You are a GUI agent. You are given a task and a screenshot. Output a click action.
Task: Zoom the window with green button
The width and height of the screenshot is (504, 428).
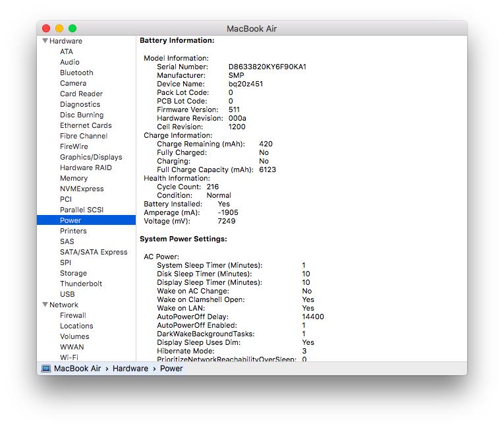tap(72, 28)
